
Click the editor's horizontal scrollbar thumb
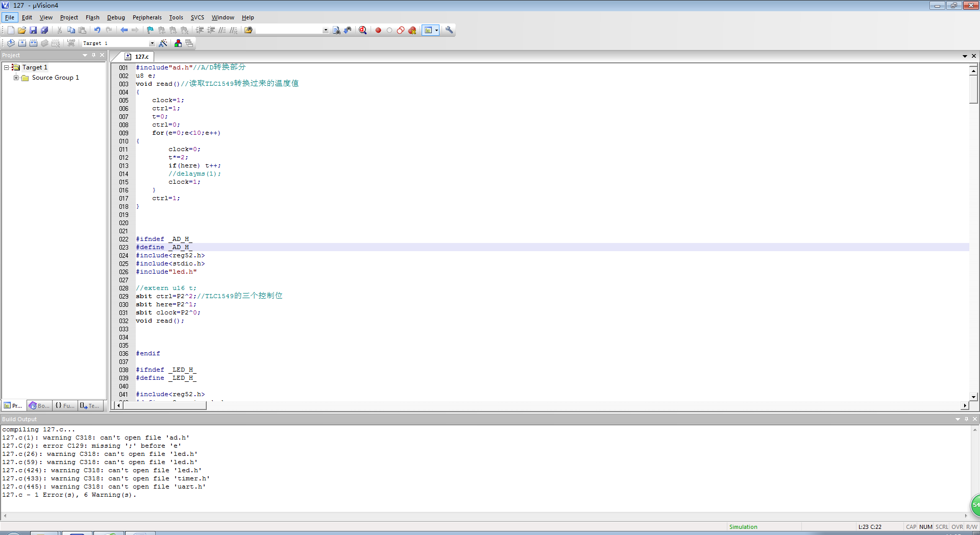pos(165,405)
